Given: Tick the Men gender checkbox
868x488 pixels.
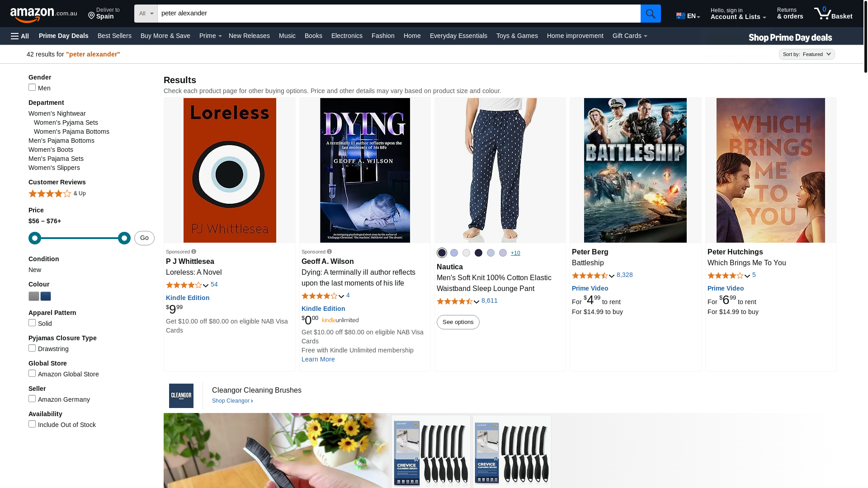Looking at the screenshot, I should 32,87.
